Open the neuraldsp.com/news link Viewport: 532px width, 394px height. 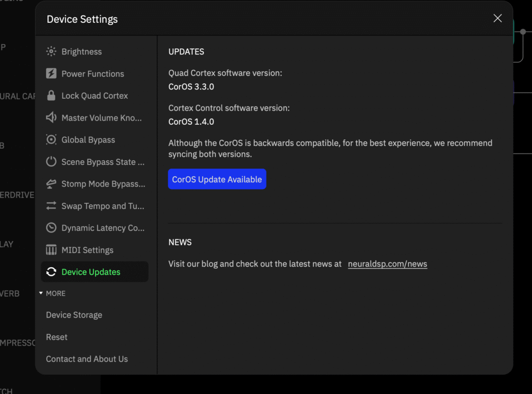point(387,264)
